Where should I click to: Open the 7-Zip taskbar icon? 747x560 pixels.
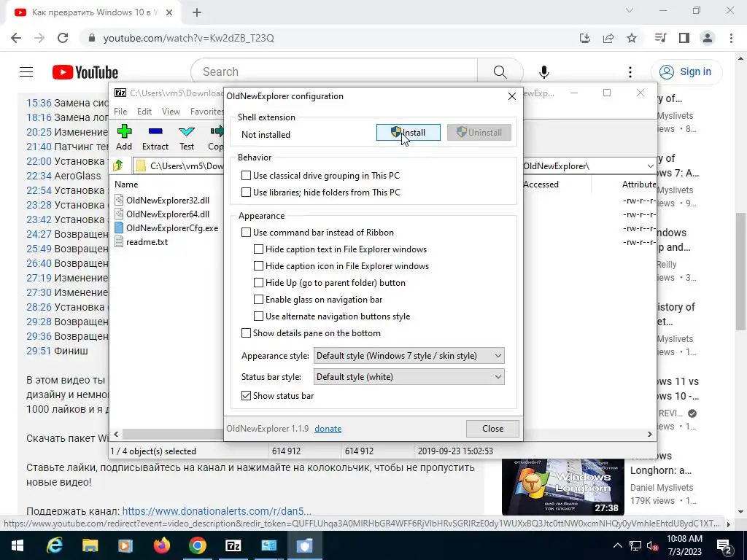pyautogui.click(x=233, y=545)
